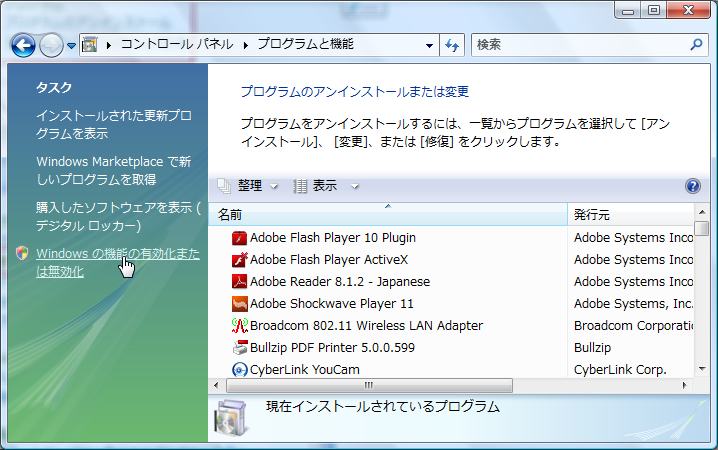This screenshot has height=450, width=718.
Task: Select コントロール パネル in the breadcrumb
Action: (x=177, y=44)
